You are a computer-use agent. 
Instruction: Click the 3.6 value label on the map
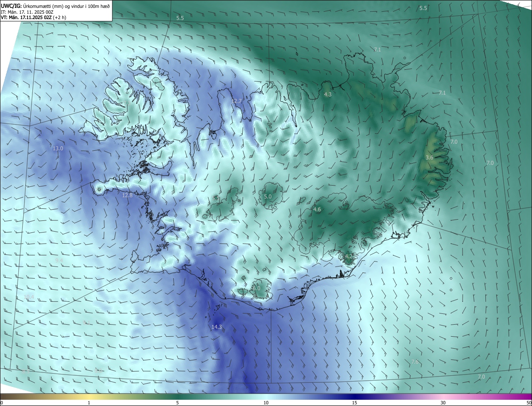(430, 158)
